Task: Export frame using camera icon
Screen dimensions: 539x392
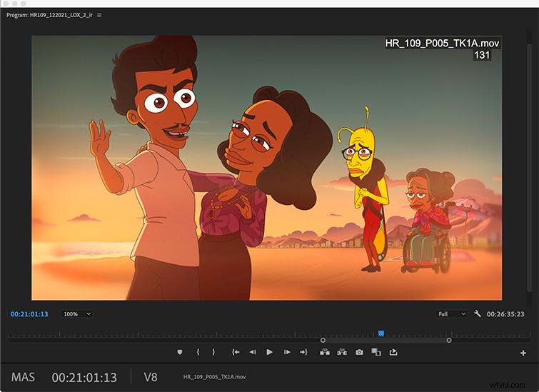Action: [x=359, y=353]
